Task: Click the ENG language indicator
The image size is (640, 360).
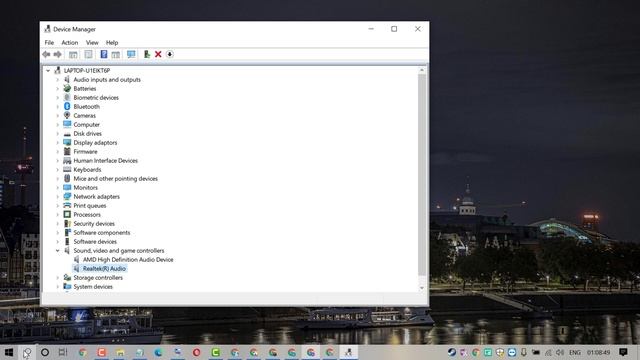Action: click(575, 352)
